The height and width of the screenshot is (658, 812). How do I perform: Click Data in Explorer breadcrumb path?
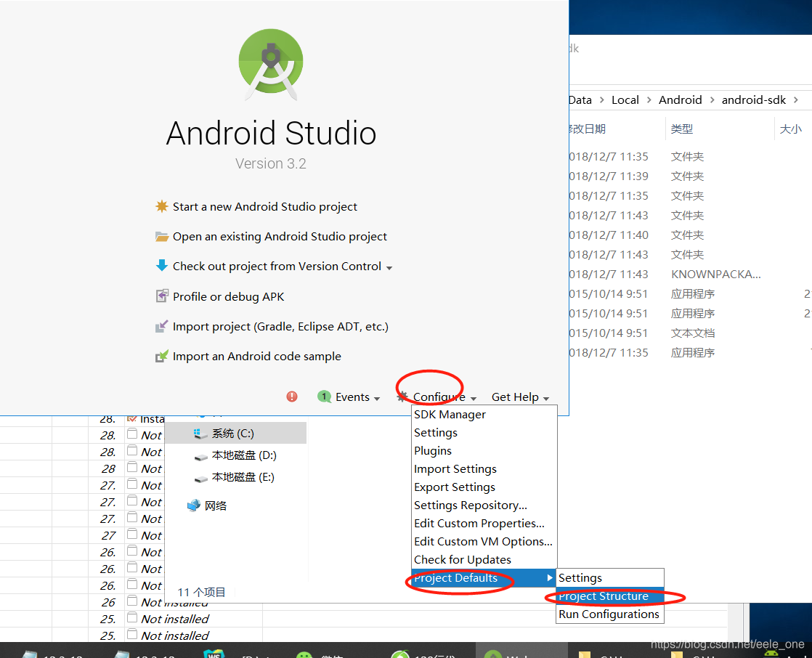tap(580, 100)
